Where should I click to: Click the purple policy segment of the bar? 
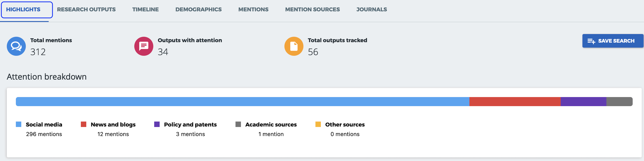[583, 102]
